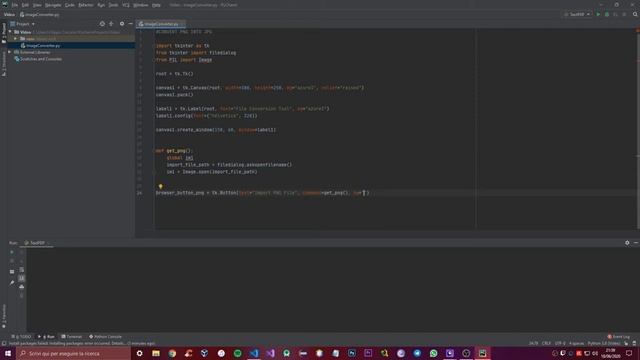This screenshot has height=360, width=640.
Task: Expand the venv folder
Action: (x=16, y=39)
